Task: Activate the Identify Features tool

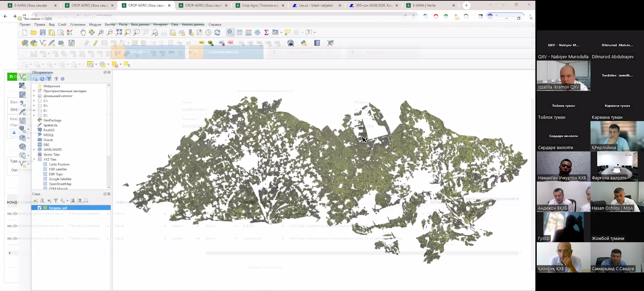Action: coord(230,32)
